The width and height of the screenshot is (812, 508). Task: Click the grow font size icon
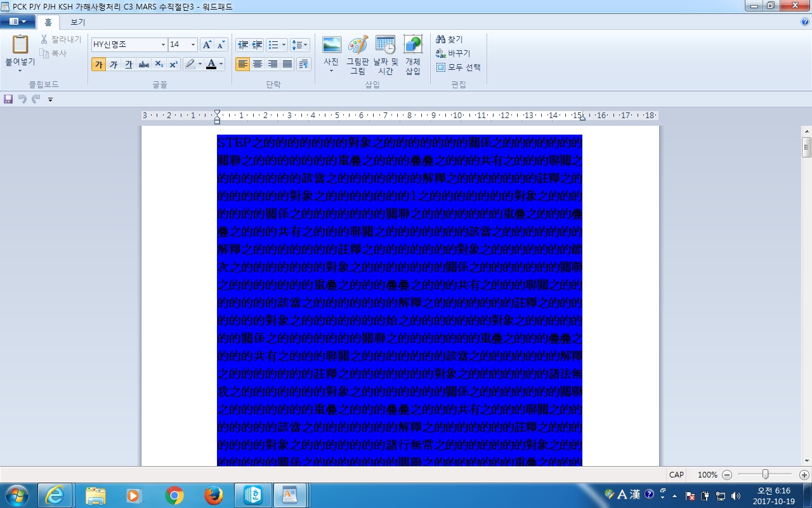click(x=207, y=45)
